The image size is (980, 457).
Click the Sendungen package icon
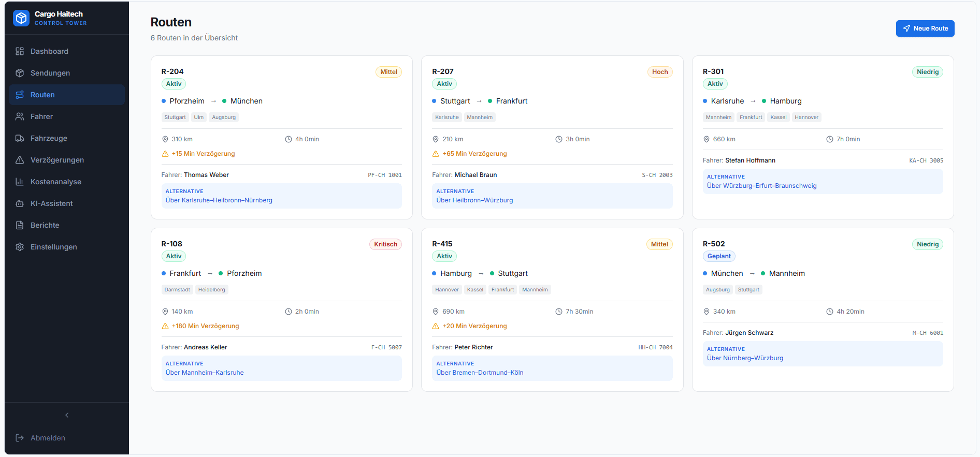[x=20, y=73]
